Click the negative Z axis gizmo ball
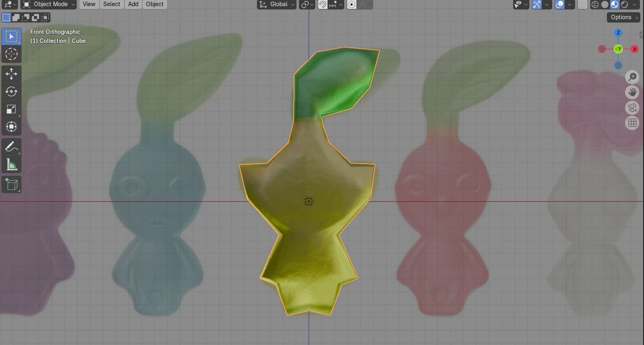This screenshot has height=345, width=644. coord(618,66)
